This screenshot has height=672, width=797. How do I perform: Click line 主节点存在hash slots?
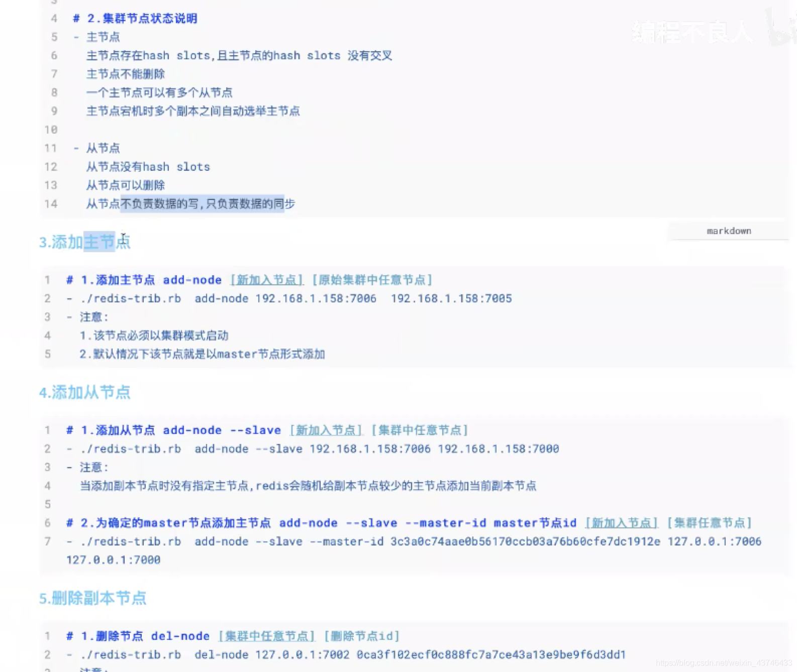[239, 56]
